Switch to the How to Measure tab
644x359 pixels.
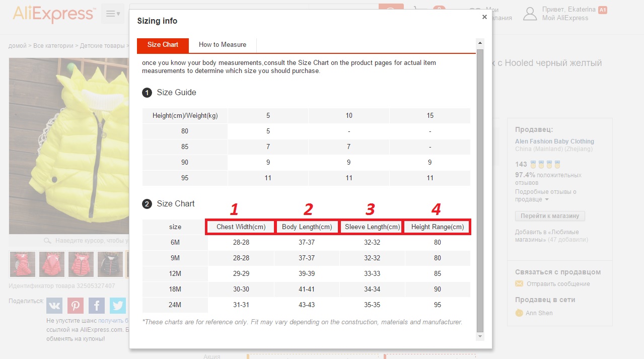tap(223, 45)
